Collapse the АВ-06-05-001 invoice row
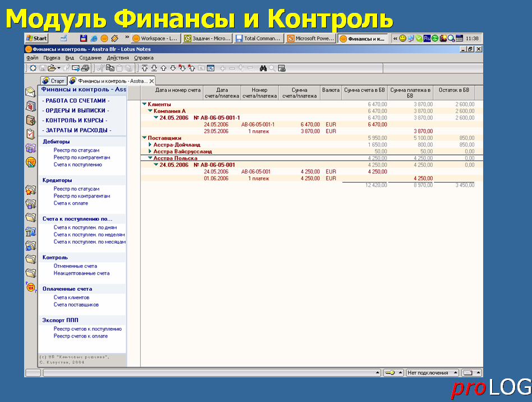This screenshot has width=532, height=402. [x=156, y=165]
